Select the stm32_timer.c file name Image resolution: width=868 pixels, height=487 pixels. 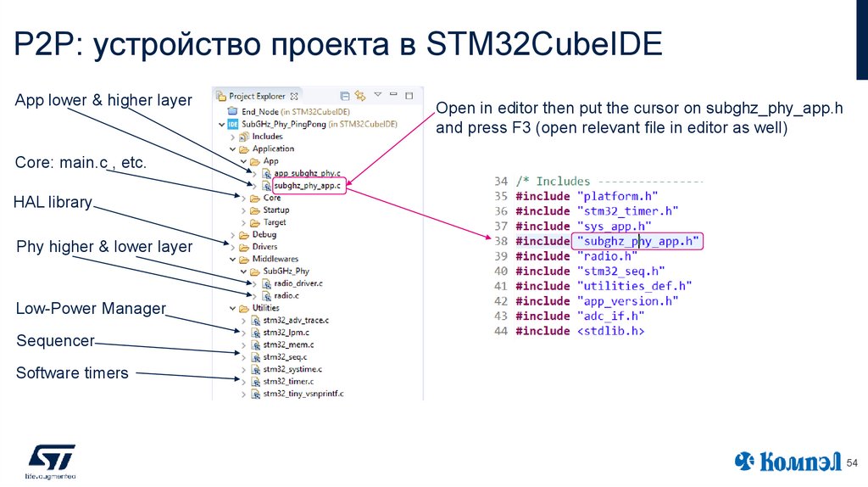[x=288, y=382]
